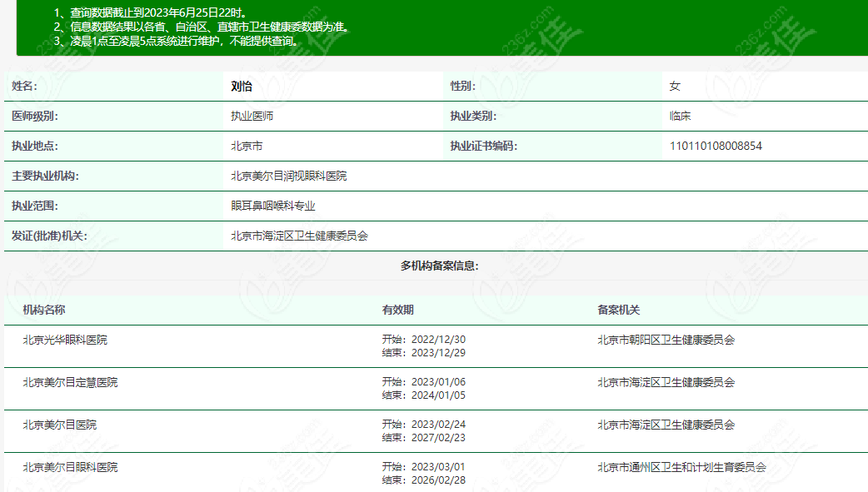Image resolution: width=868 pixels, height=492 pixels.
Task: Click the 姓名 label
Action: (x=24, y=87)
